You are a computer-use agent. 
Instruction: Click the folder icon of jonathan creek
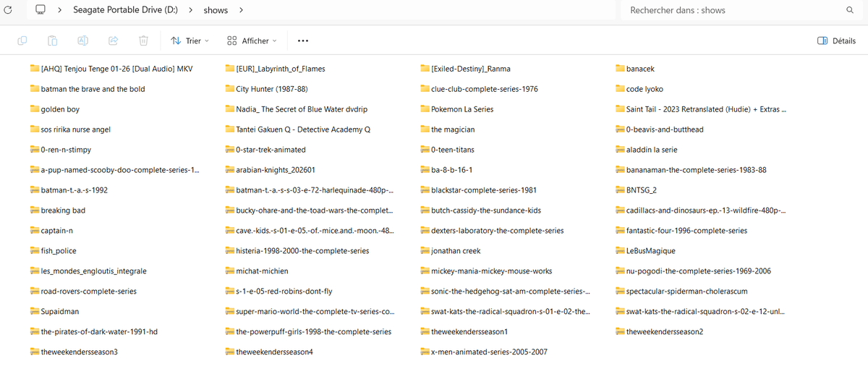click(425, 251)
